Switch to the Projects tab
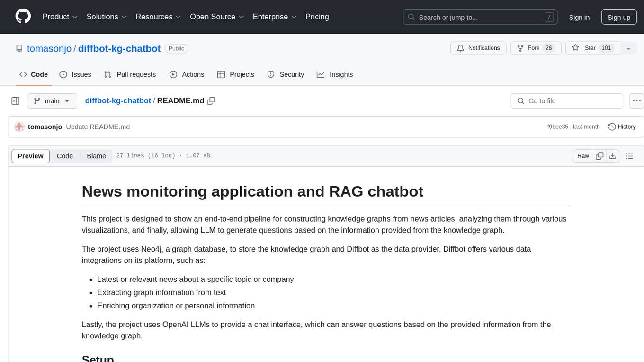The image size is (644, 362). point(236,74)
